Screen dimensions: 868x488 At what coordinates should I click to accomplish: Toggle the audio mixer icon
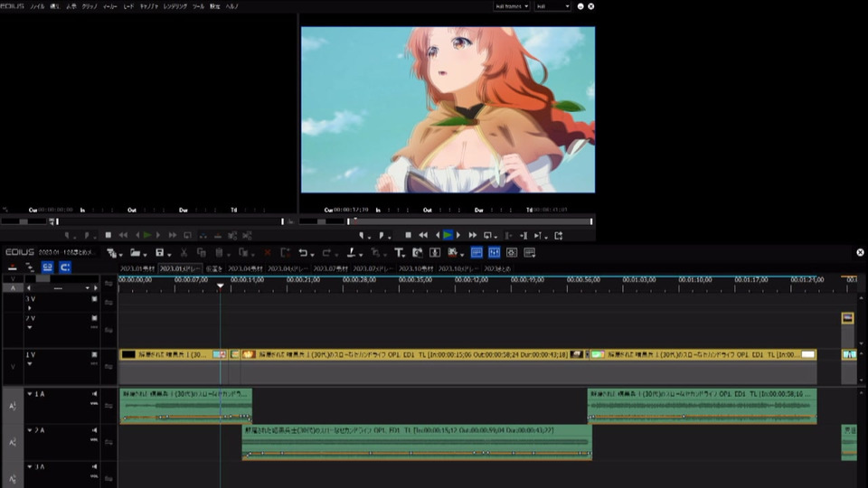click(x=495, y=253)
